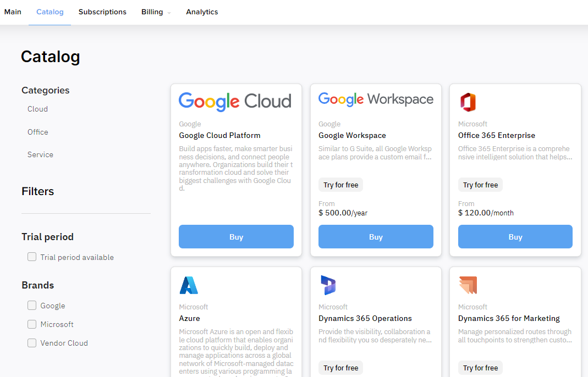Open the Billing menu item
This screenshot has height=377, width=588.
point(152,12)
